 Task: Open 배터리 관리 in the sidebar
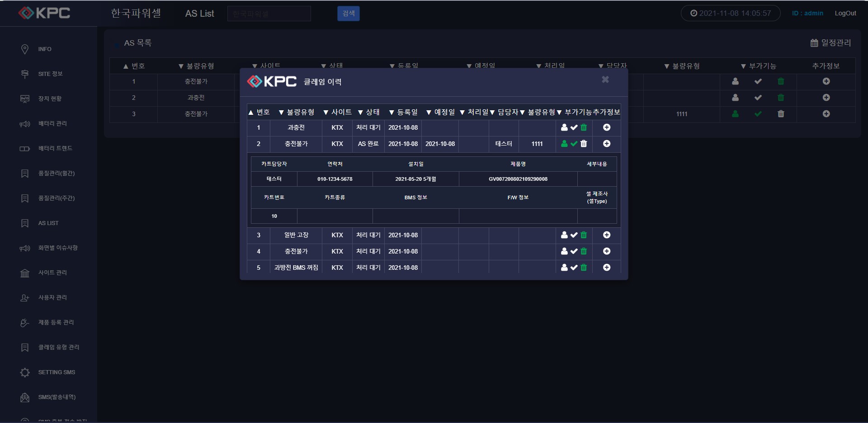52,124
